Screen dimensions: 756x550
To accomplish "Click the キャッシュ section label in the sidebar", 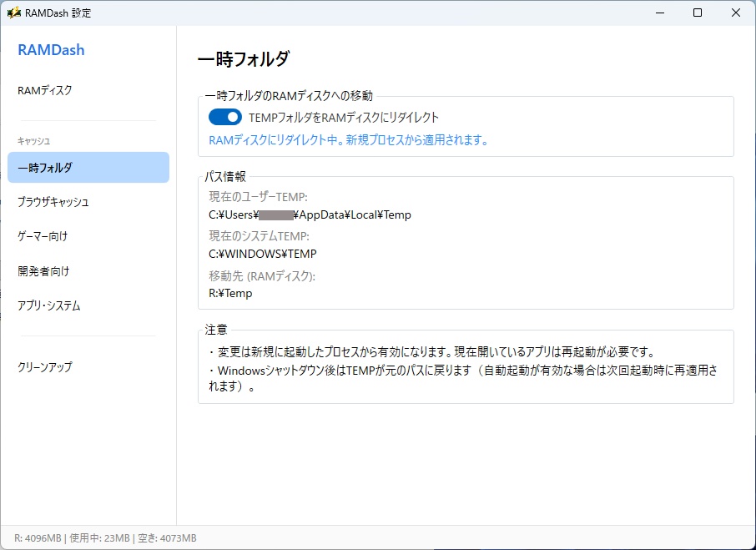I will click(33, 141).
